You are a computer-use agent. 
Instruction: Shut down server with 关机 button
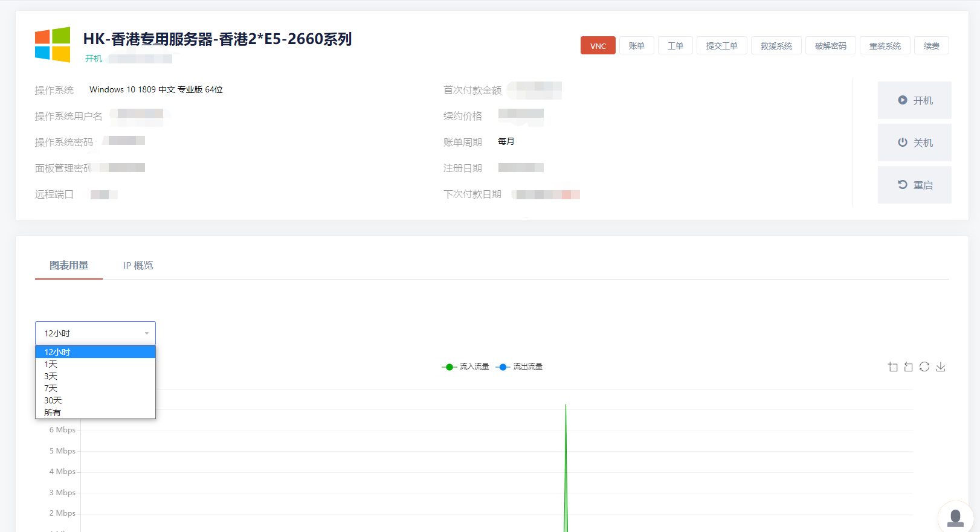click(x=914, y=143)
